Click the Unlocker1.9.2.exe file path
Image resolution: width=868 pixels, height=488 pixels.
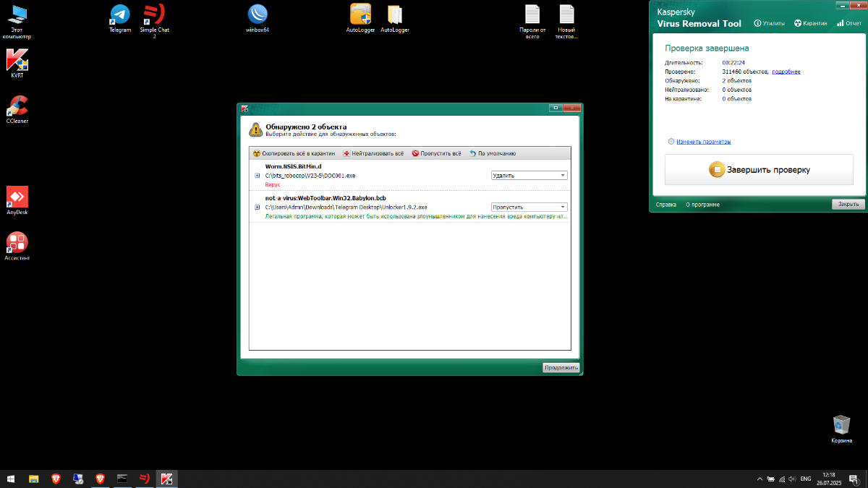[x=346, y=207]
